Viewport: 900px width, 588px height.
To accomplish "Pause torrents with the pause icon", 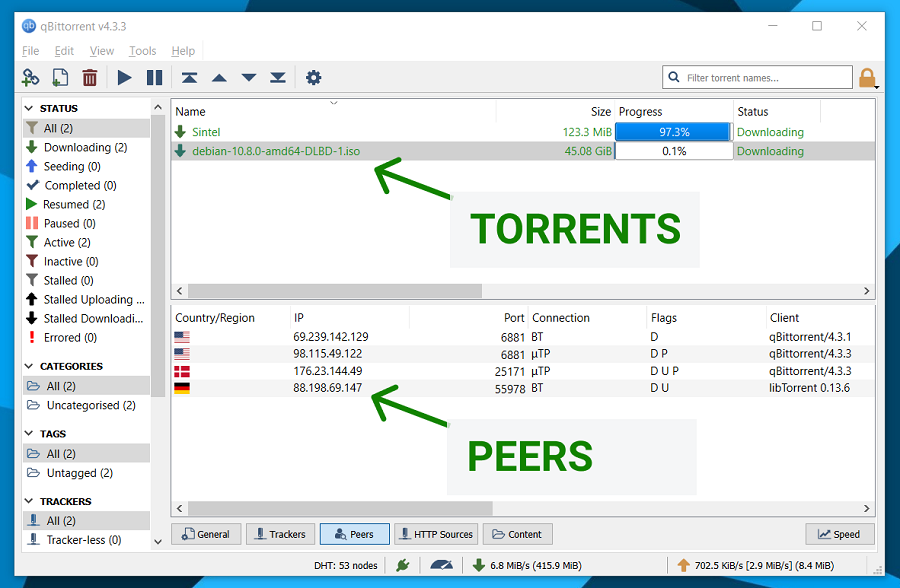I will [x=154, y=78].
